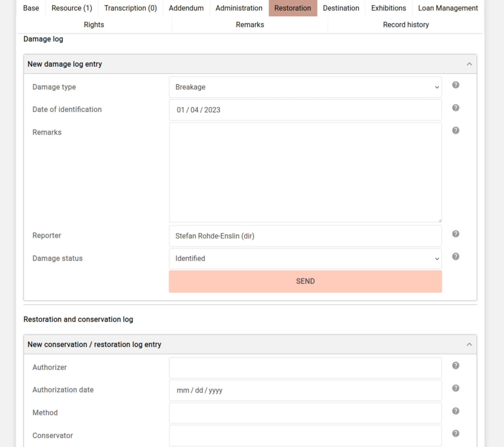Switch to the Base tab
The height and width of the screenshot is (447, 504).
[31, 8]
